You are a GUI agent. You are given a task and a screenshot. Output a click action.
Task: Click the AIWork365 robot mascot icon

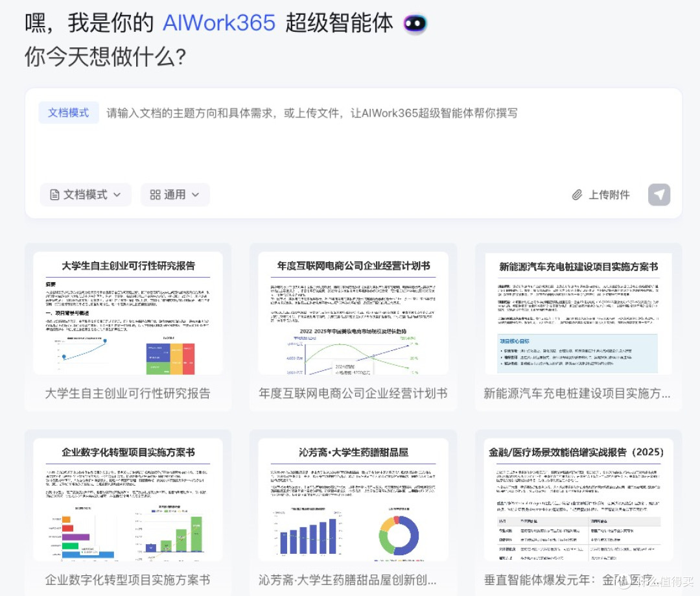pyautogui.click(x=415, y=23)
